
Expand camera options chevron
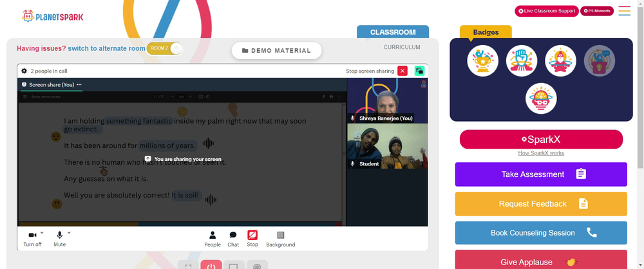(43, 233)
